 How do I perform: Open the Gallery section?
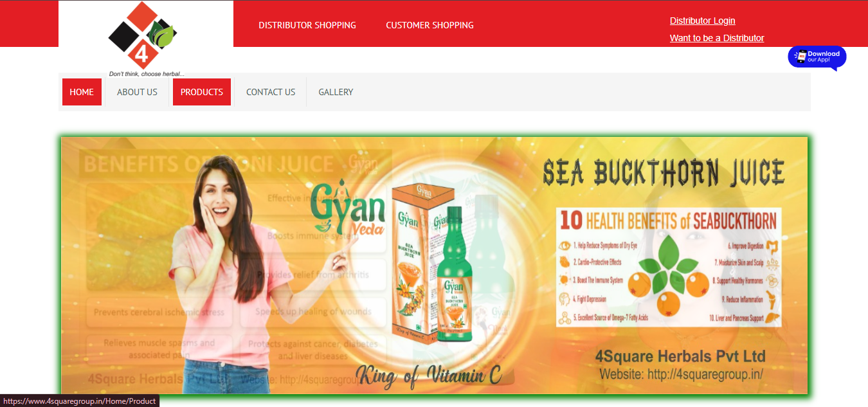pos(336,92)
